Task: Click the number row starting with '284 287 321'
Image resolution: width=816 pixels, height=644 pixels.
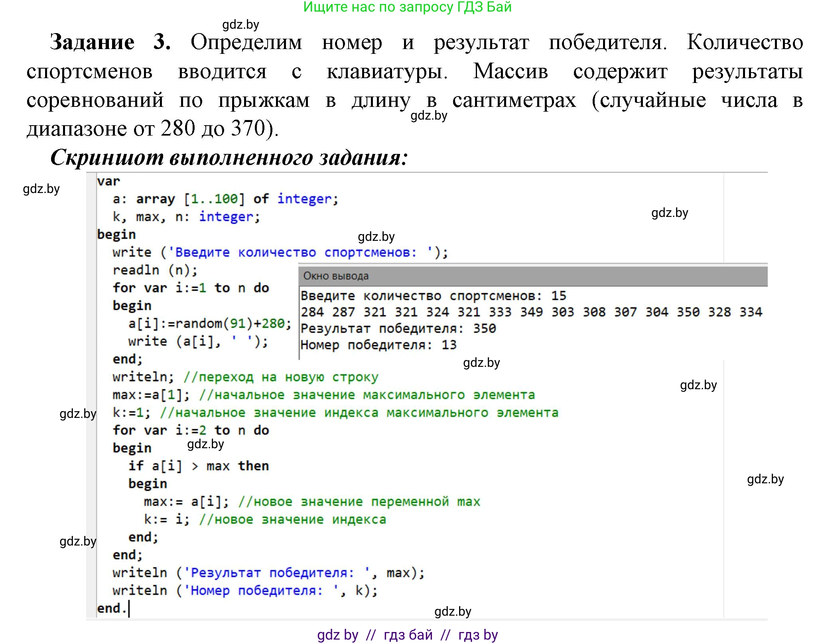Action: 530,312
